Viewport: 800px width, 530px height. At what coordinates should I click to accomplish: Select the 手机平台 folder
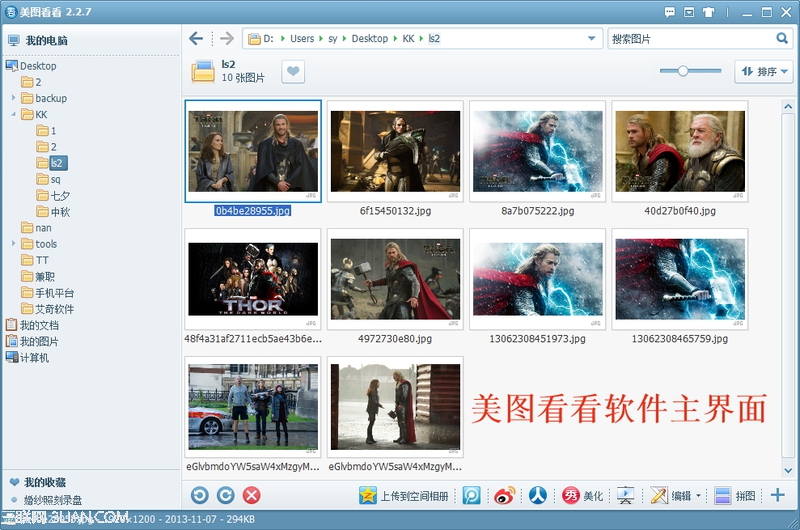coord(47,293)
